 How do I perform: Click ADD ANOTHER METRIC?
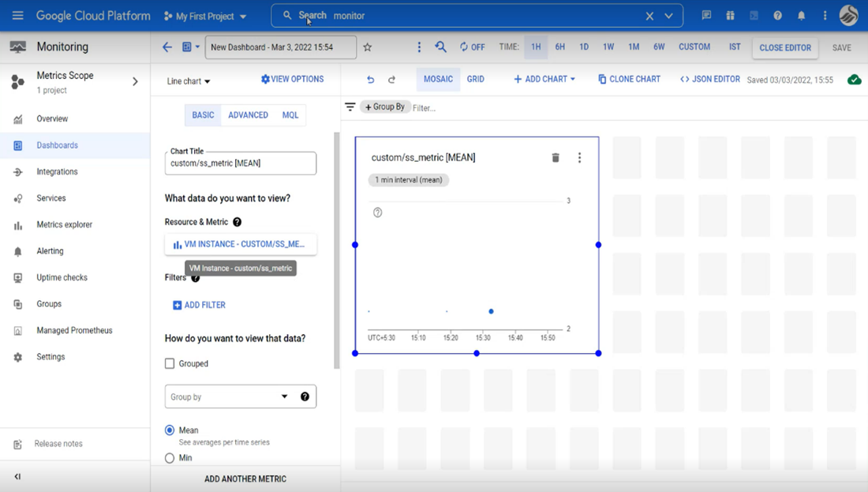tap(245, 479)
